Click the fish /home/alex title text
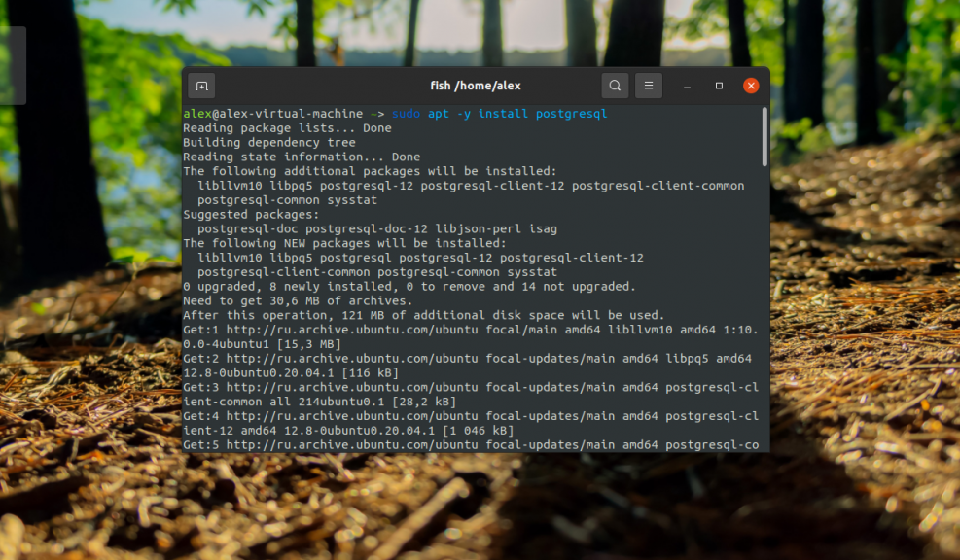Viewport: 960px width, 560px height. click(x=477, y=86)
